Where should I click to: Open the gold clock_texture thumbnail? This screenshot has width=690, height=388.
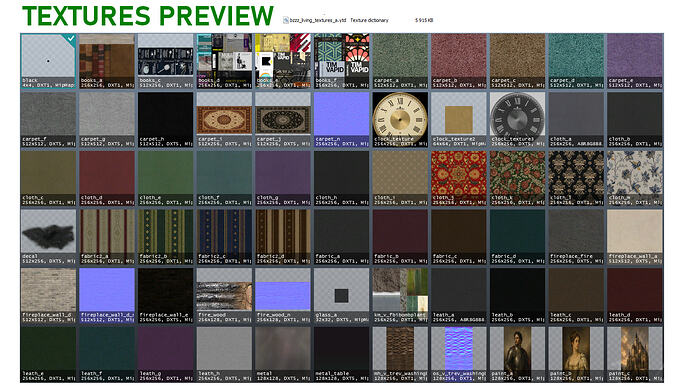(x=400, y=120)
